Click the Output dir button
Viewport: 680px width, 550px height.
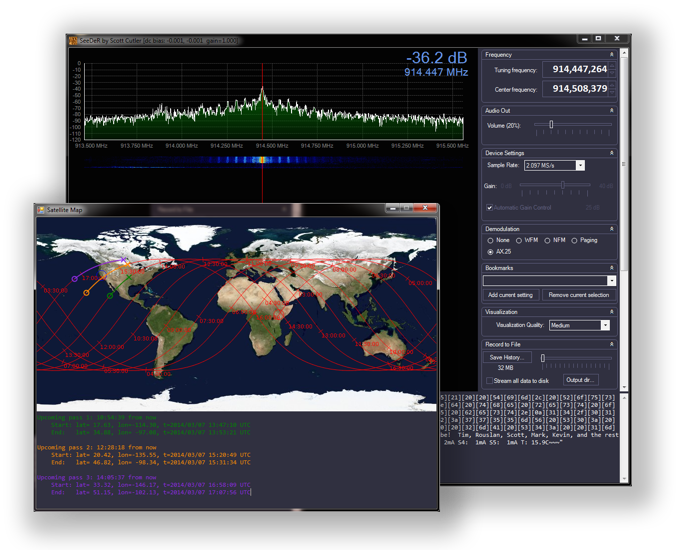pyautogui.click(x=579, y=380)
